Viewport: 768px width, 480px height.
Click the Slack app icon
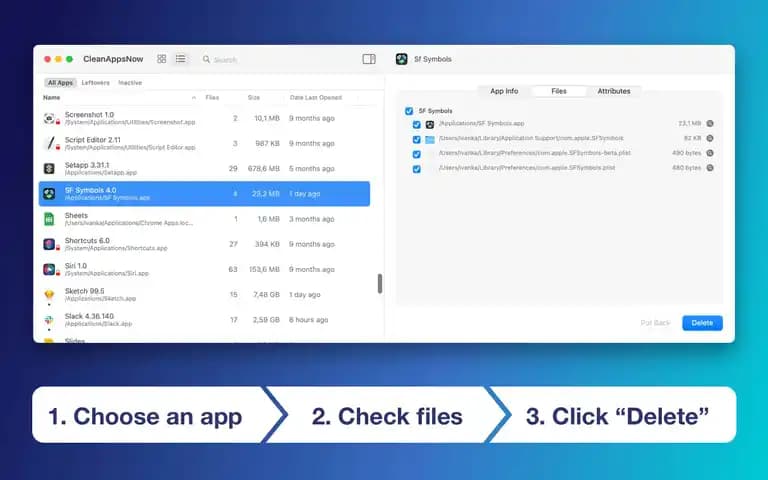click(x=49, y=320)
